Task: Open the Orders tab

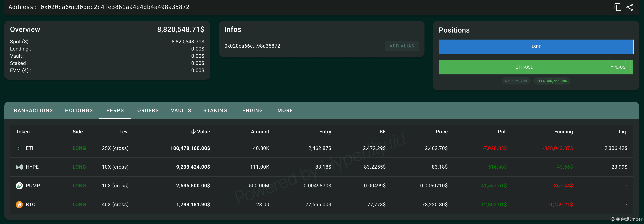Action: click(x=148, y=110)
